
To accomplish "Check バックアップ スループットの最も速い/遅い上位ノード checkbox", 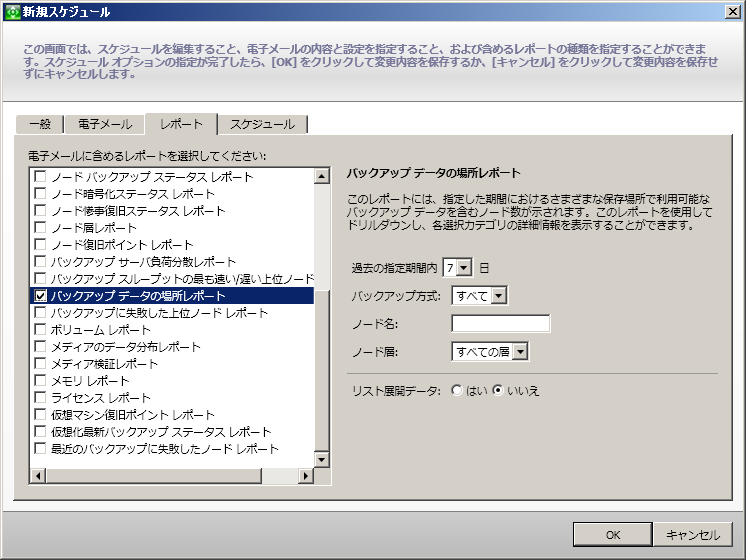I will click(x=40, y=278).
